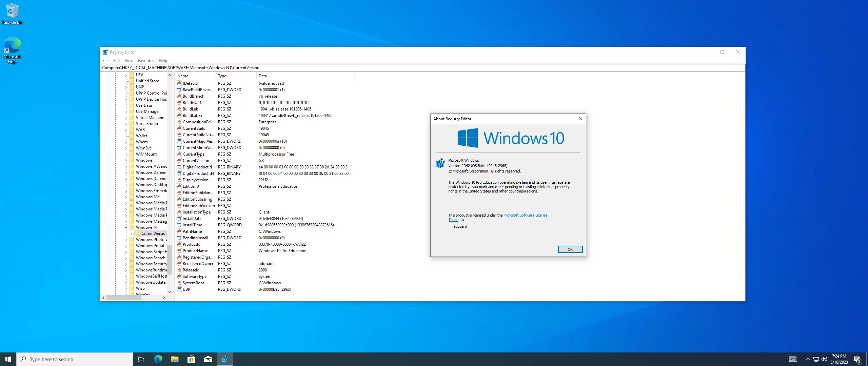Select the Wallet key in tree

(x=141, y=136)
